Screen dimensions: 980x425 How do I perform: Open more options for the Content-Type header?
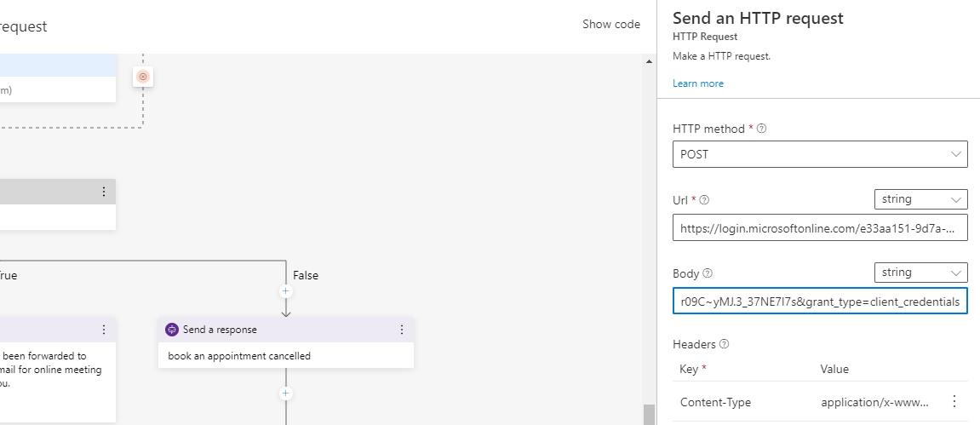954,402
